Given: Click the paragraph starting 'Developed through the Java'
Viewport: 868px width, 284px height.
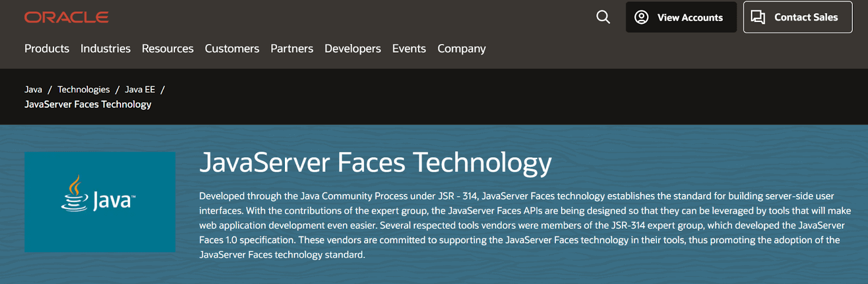Looking at the screenshot, I should tap(525, 225).
